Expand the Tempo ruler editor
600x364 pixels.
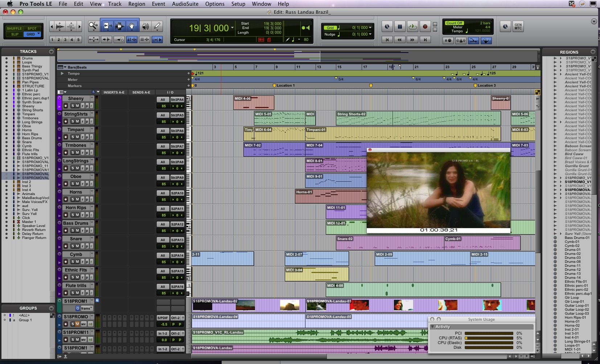pyautogui.click(x=62, y=73)
